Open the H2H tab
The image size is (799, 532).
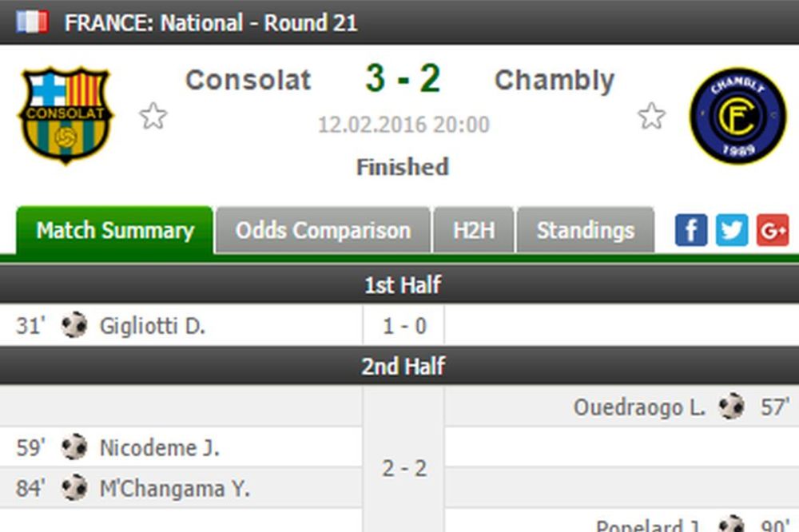474,231
